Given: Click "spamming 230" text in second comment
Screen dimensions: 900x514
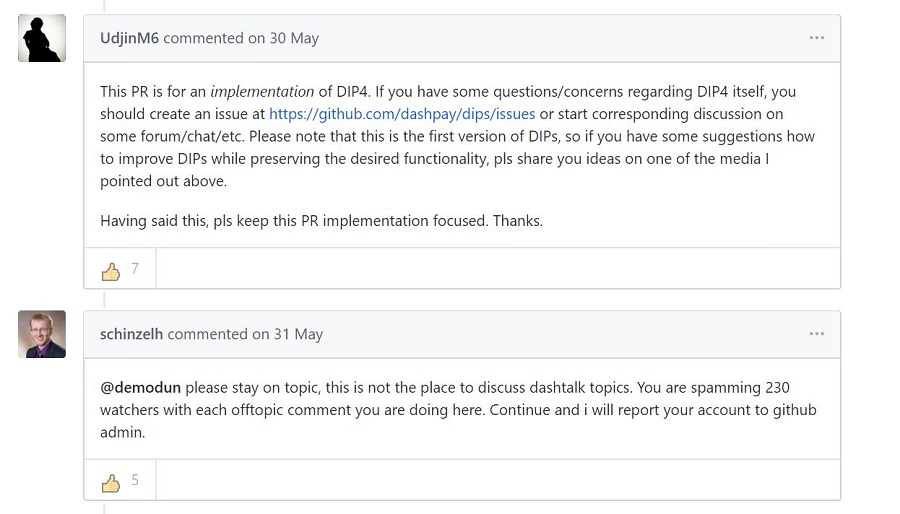Looking at the screenshot, I should pos(740,388).
